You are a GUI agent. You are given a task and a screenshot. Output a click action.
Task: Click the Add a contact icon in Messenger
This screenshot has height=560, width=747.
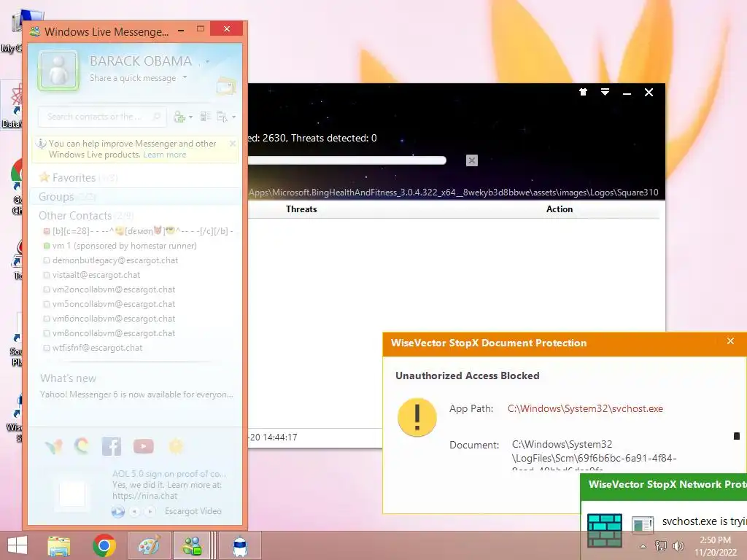[x=179, y=117]
